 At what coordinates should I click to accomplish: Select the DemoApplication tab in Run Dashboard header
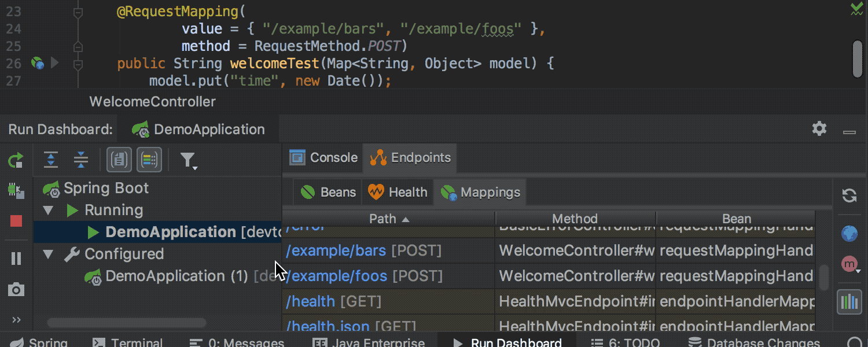click(198, 130)
